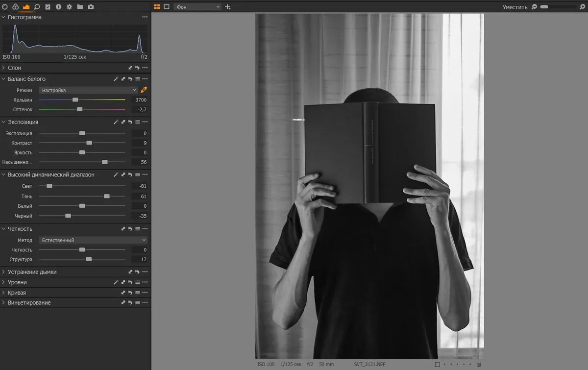The height and width of the screenshot is (370, 588).
Task: Expand the Слои panel
Action: click(x=3, y=68)
